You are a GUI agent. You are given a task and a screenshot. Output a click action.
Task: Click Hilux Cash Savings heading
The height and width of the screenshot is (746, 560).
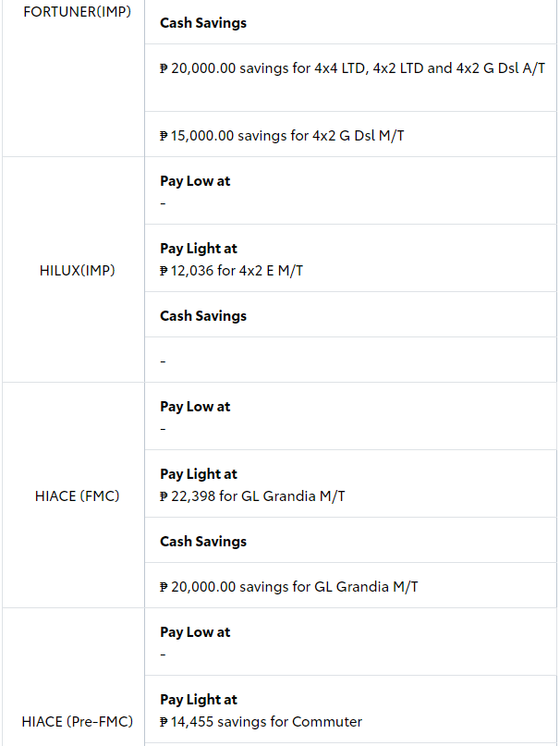pos(203,316)
